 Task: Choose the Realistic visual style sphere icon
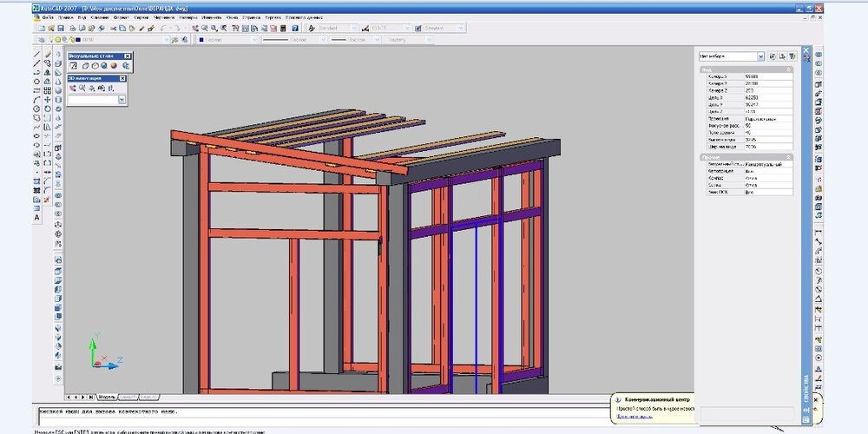click(x=104, y=65)
